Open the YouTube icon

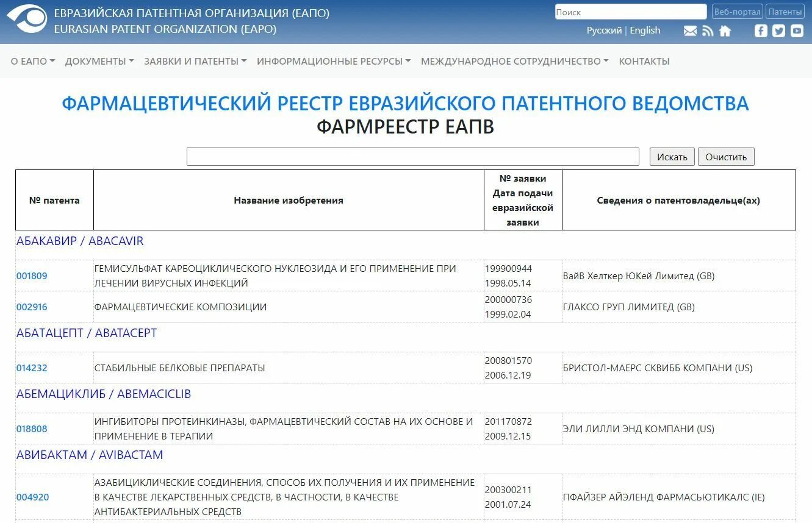(797, 31)
